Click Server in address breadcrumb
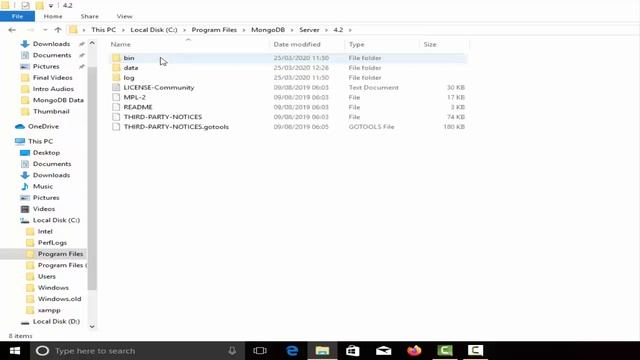This screenshot has height=360, width=640. click(x=309, y=30)
